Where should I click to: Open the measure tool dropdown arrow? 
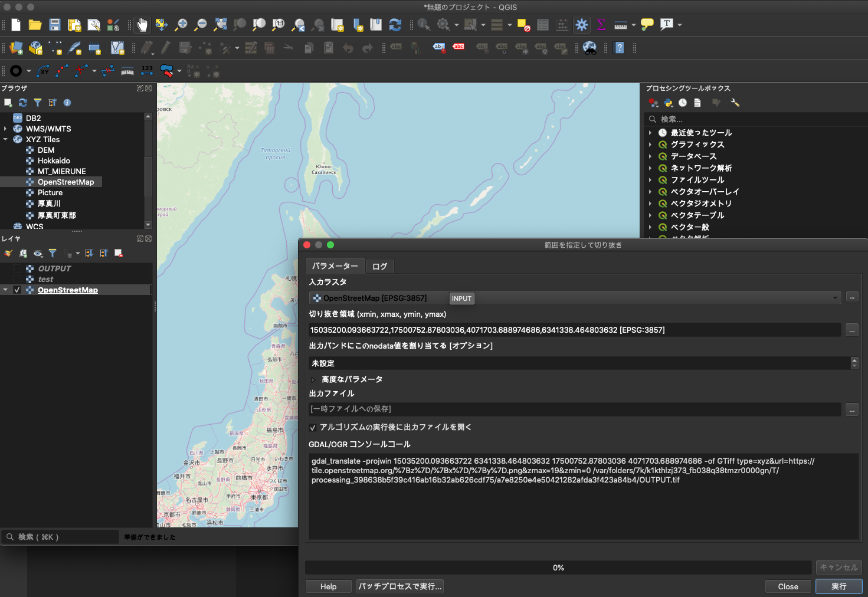coord(634,25)
